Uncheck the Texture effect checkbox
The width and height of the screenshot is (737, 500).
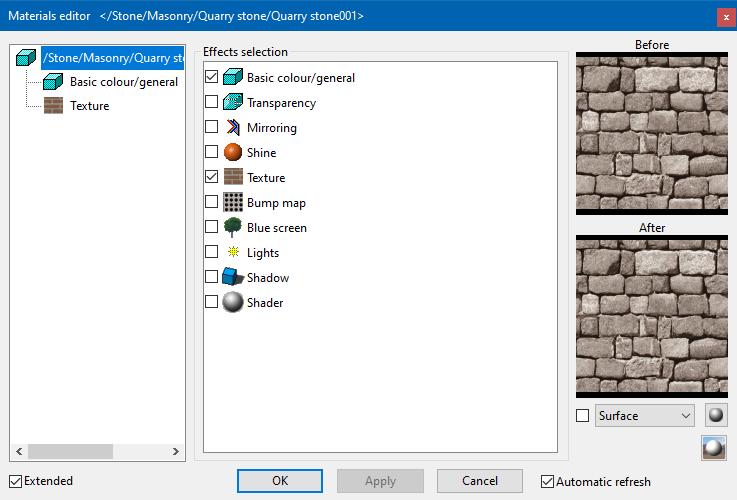click(211, 177)
